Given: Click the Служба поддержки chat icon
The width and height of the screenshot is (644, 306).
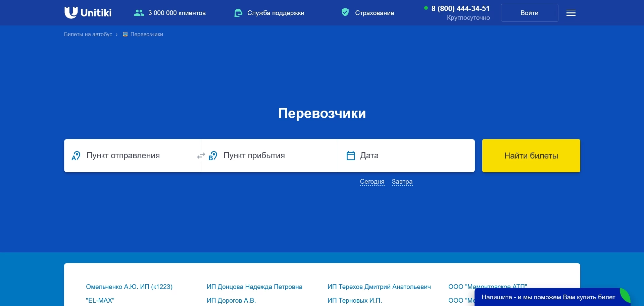Looking at the screenshot, I should (x=238, y=13).
